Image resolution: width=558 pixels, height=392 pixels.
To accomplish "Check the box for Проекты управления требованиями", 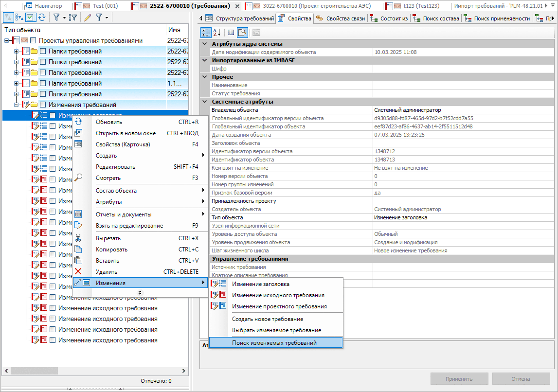I will tap(33, 40).
